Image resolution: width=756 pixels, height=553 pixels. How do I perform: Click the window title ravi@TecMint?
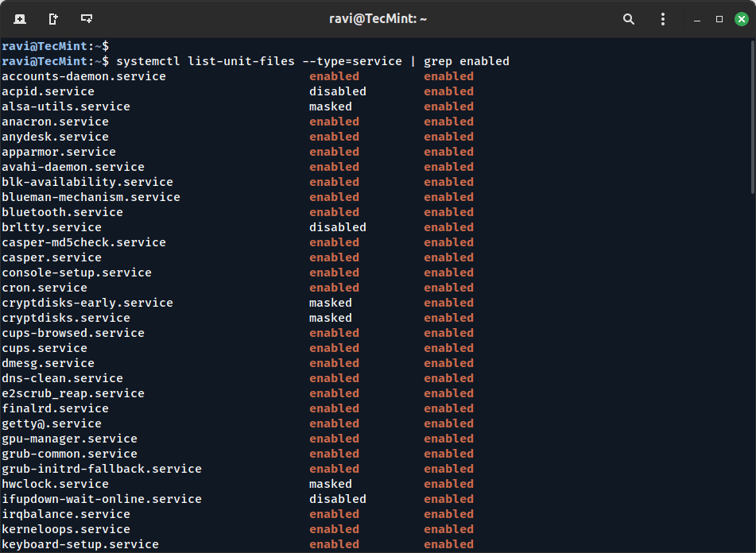378,19
